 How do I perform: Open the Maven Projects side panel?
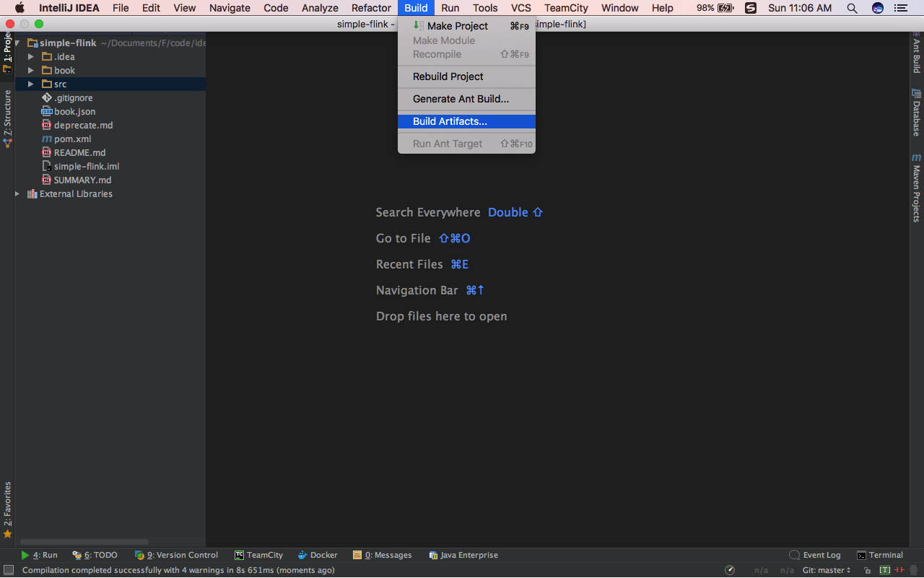(916, 188)
